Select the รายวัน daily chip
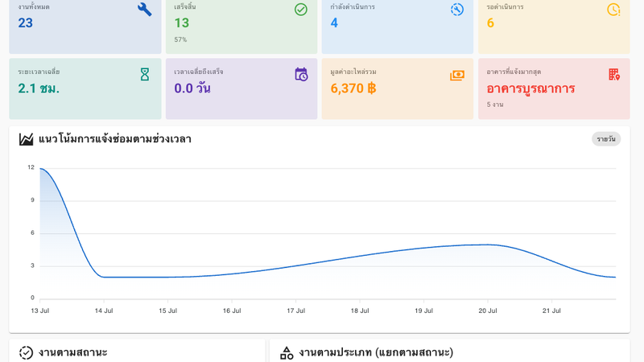644x362 pixels. (x=606, y=139)
